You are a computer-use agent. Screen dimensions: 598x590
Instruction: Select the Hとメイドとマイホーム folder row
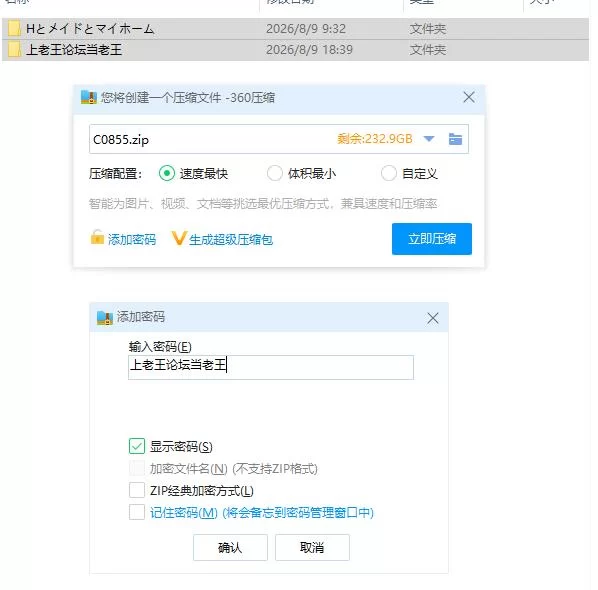pos(296,29)
